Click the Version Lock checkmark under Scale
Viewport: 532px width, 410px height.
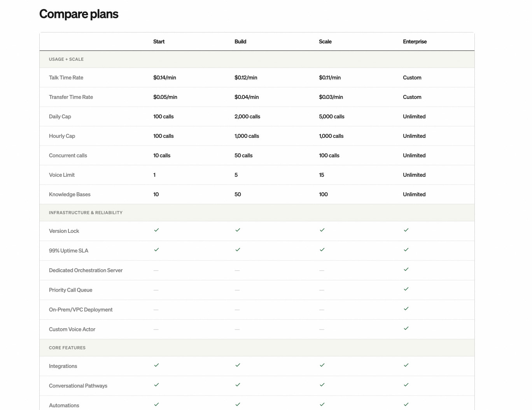pos(322,230)
